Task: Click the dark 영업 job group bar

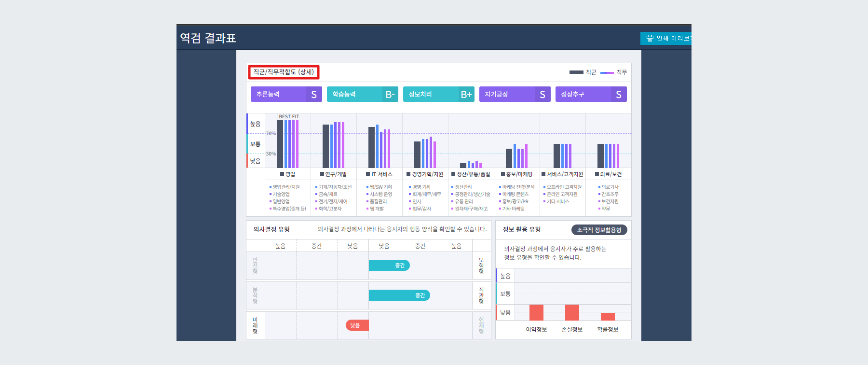Action: coord(280,144)
